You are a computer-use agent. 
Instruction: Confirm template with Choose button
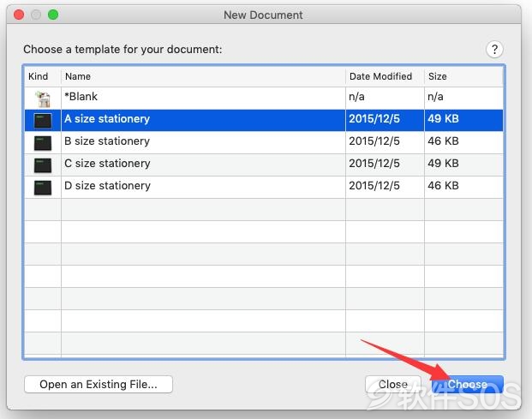[x=467, y=385]
